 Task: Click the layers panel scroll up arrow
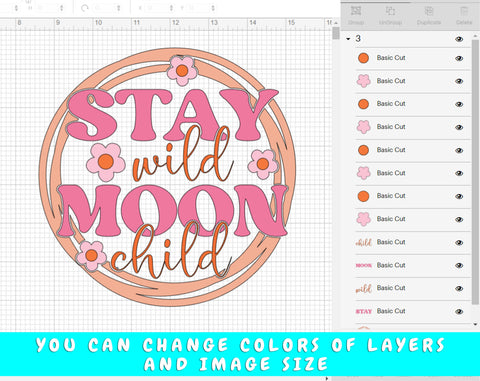pyautogui.click(x=475, y=35)
